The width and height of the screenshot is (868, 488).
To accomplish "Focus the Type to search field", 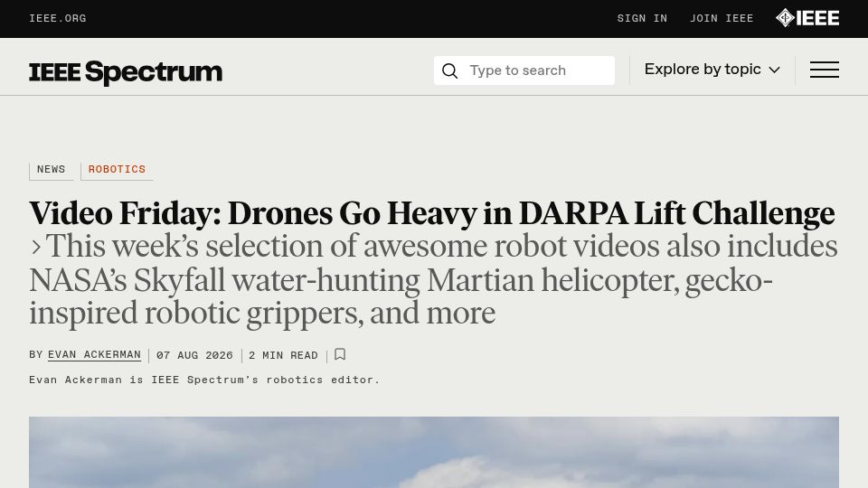I will tap(524, 70).
